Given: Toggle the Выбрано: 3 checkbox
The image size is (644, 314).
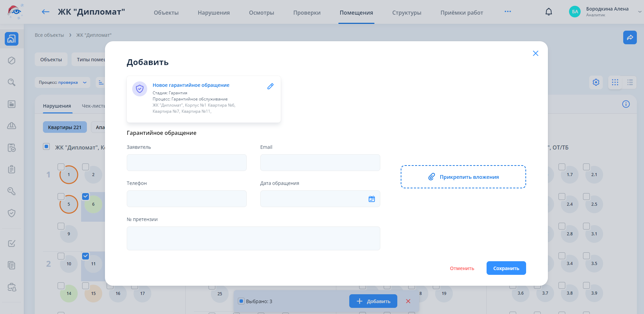Looking at the screenshot, I should pos(241,301).
